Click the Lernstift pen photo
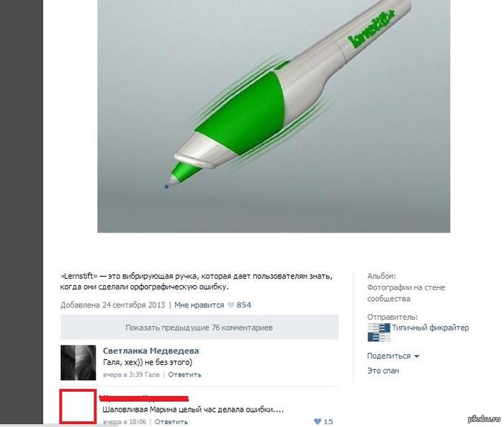This screenshot has width=504, height=427. (x=274, y=116)
